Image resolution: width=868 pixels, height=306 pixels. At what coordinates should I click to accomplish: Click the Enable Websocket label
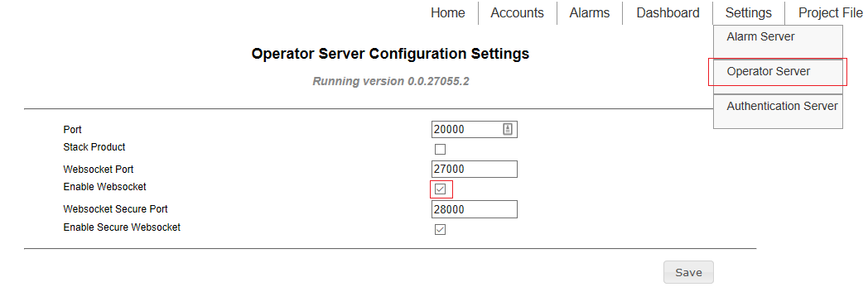(x=104, y=187)
